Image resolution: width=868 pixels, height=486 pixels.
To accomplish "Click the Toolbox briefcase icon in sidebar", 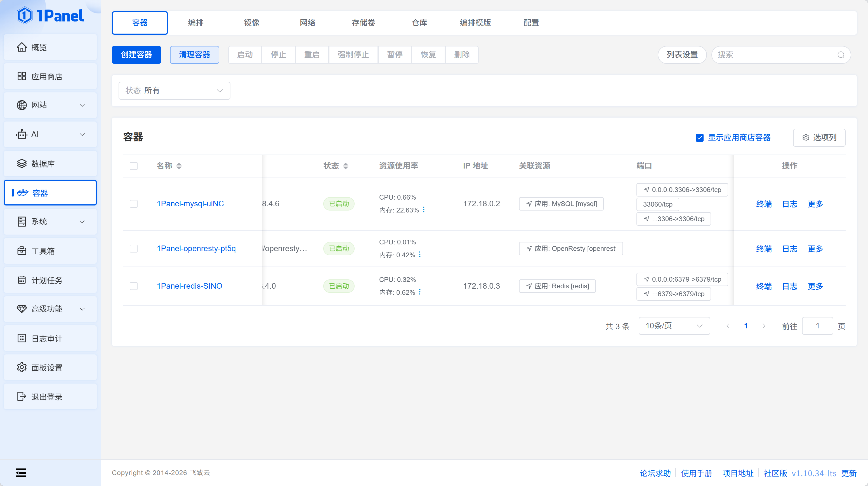I will 22,251.
